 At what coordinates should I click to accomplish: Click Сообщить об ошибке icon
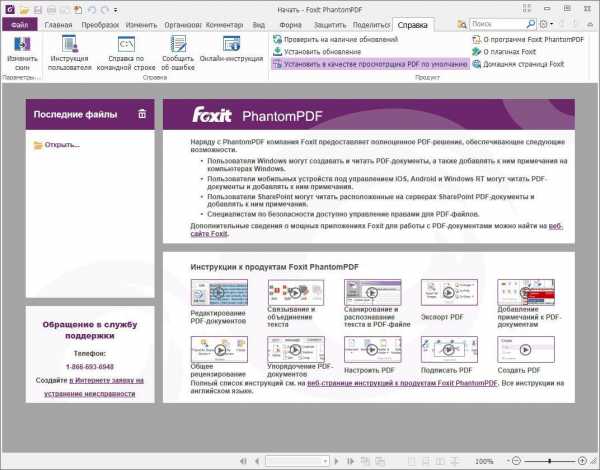coord(178,53)
